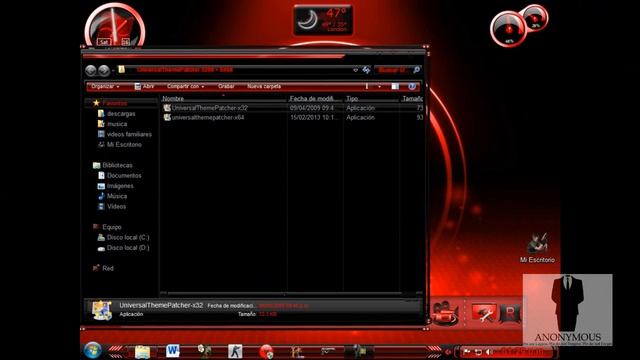Select the UniversalThemePatcher-x32 file

[209, 108]
